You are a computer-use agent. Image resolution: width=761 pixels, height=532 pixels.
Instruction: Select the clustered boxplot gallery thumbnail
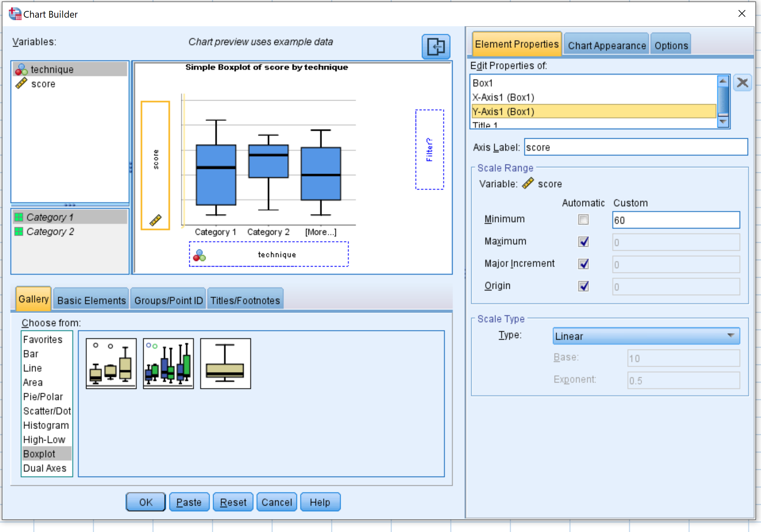click(168, 363)
